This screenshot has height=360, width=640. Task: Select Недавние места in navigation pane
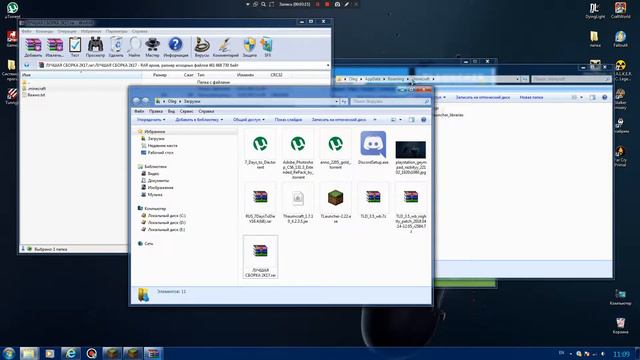click(x=162, y=145)
